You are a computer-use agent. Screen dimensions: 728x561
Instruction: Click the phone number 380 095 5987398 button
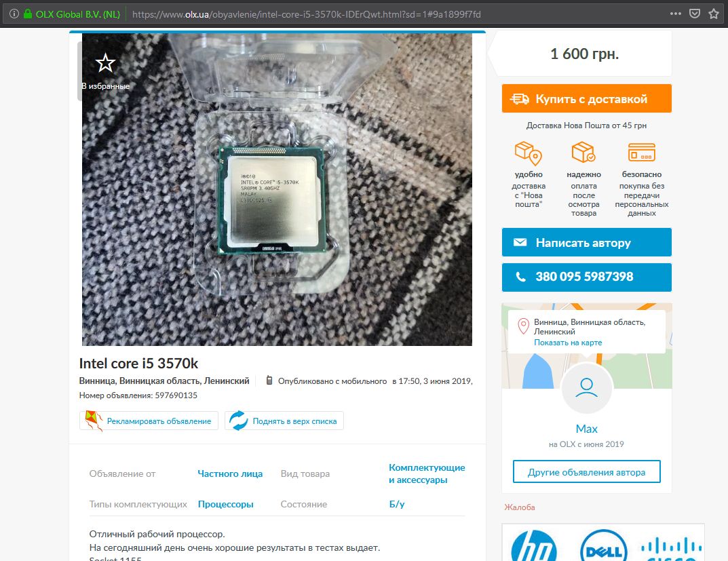pyautogui.click(x=586, y=277)
